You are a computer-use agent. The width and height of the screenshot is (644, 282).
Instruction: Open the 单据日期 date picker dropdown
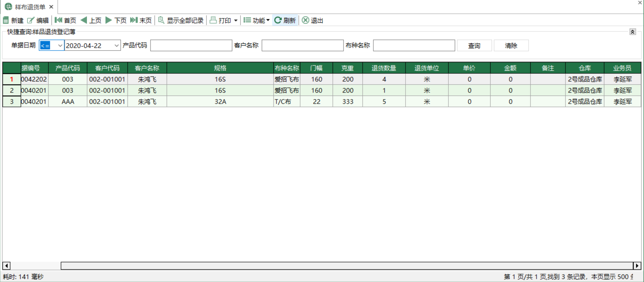117,45
